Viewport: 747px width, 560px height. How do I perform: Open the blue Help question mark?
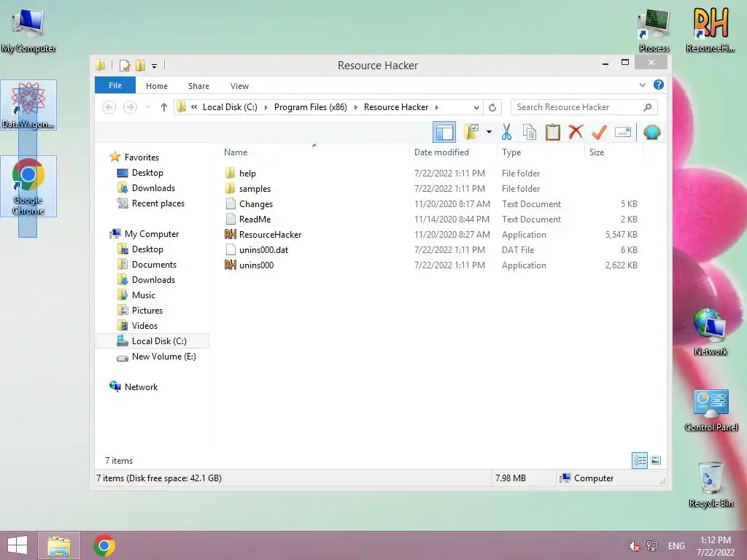click(659, 85)
